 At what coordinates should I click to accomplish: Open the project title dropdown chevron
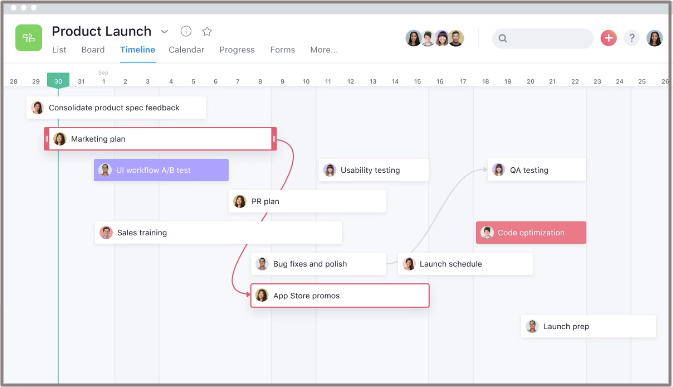click(164, 31)
